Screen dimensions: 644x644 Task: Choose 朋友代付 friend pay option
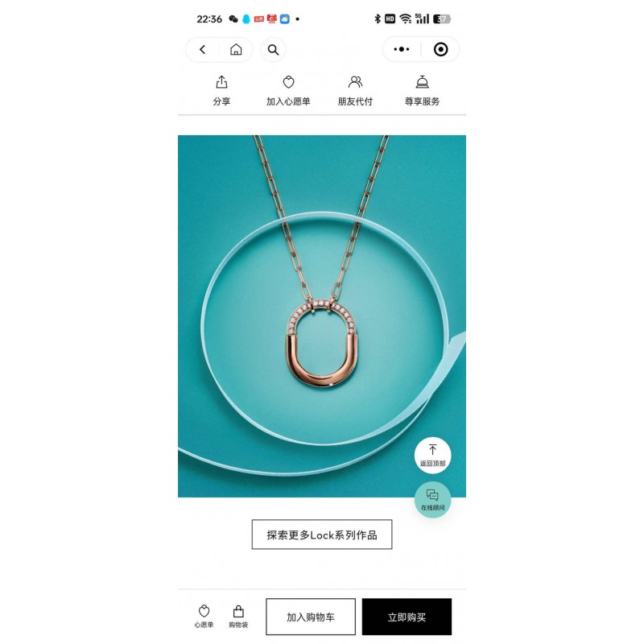pos(355,91)
